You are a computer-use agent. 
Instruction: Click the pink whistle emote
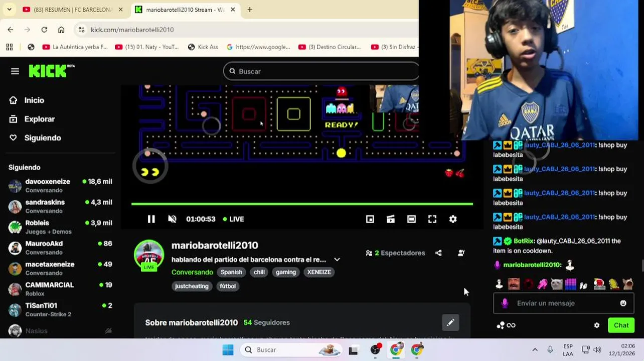point(542,284)
